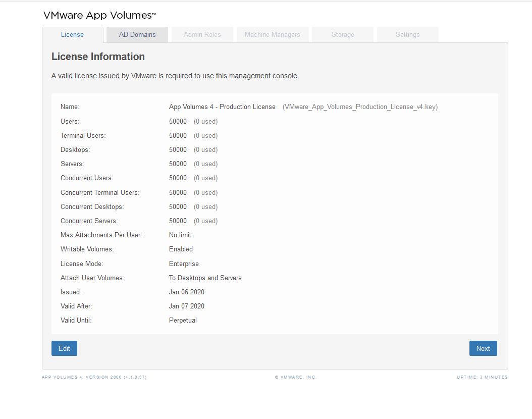
Task: Click the License Mode: label
Action: 82,264
